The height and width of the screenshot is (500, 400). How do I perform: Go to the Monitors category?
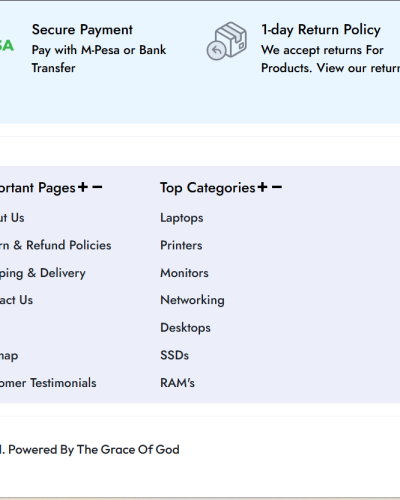[x=184, y=273]
